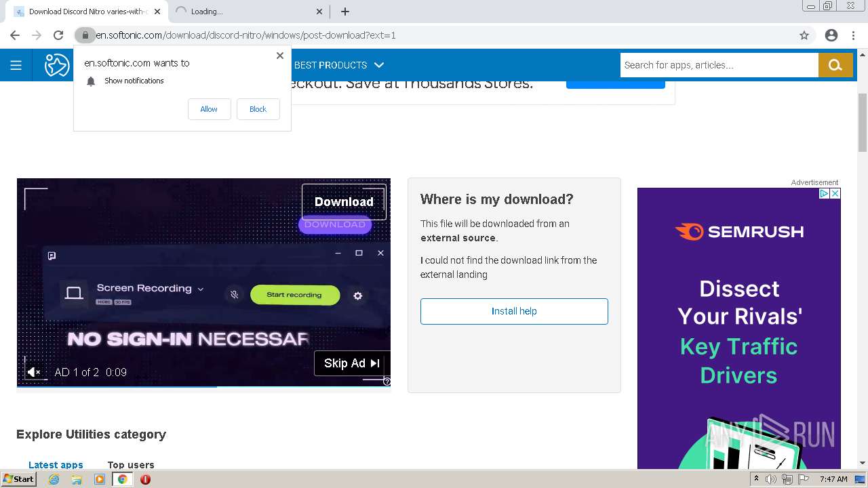
Task: Click the blue button in top banner ad
Action: pos(616,84)
